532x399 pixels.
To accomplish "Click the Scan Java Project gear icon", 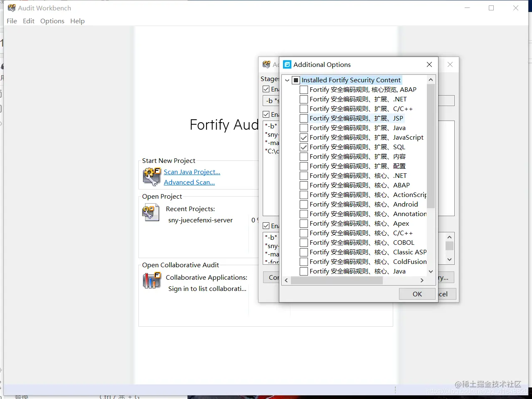I will pyautogui.click(x=152, y=177).
